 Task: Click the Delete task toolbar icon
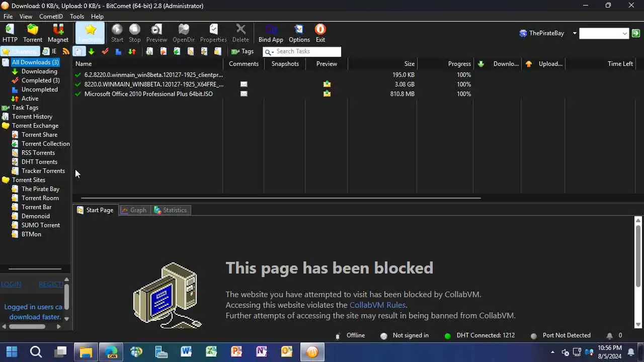240,33
